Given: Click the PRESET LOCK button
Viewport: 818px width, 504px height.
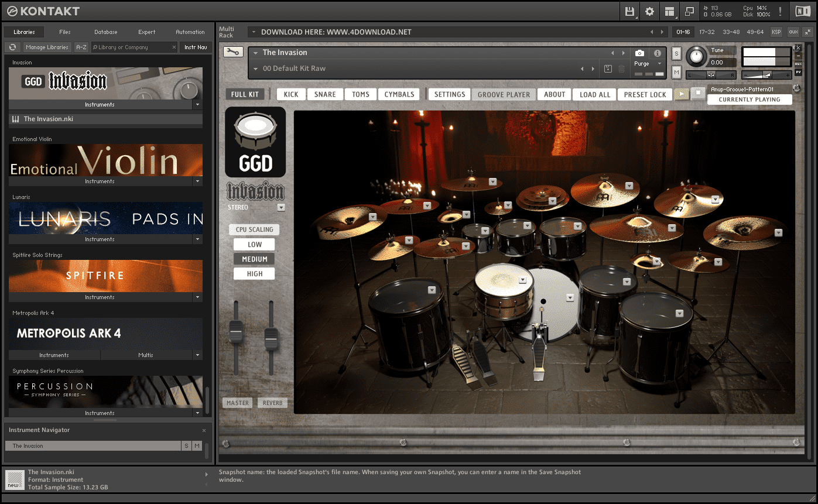Looking at the screenshot, I should tap(645, 94).
